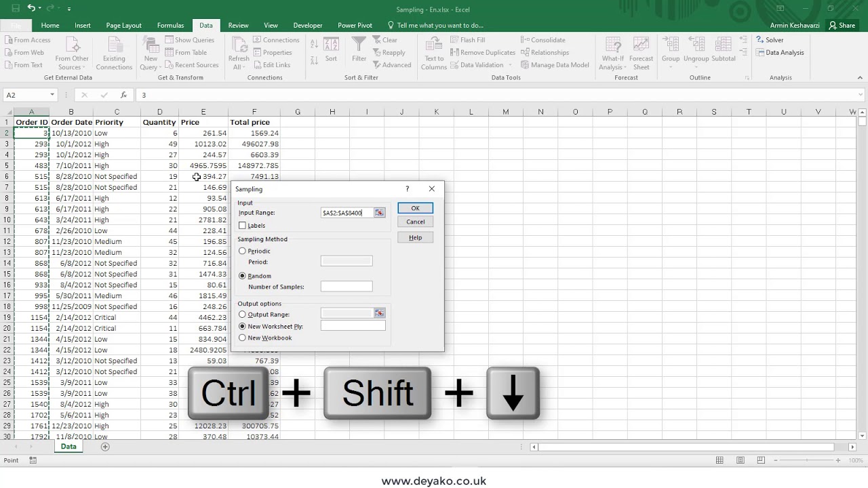Screen dimensions: 868x488
Task: Expand the formula bar
Action: pyautogui.click(x=861, y=95)
